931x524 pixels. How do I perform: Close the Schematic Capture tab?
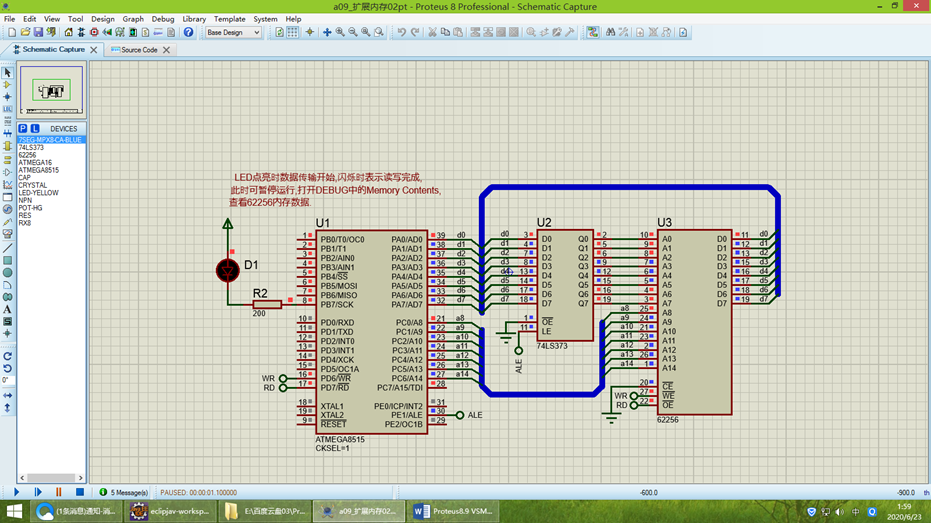click(x=94, y=50)
